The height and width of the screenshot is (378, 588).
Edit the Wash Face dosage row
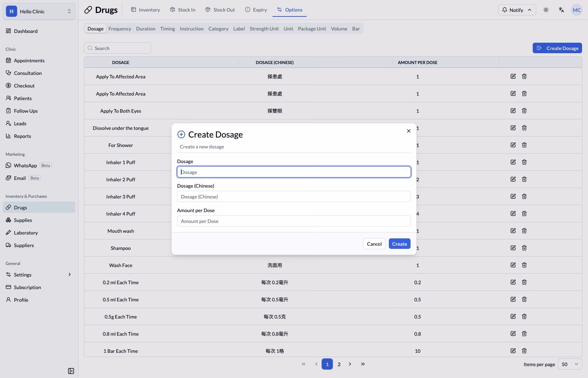(x=513, y=265)
